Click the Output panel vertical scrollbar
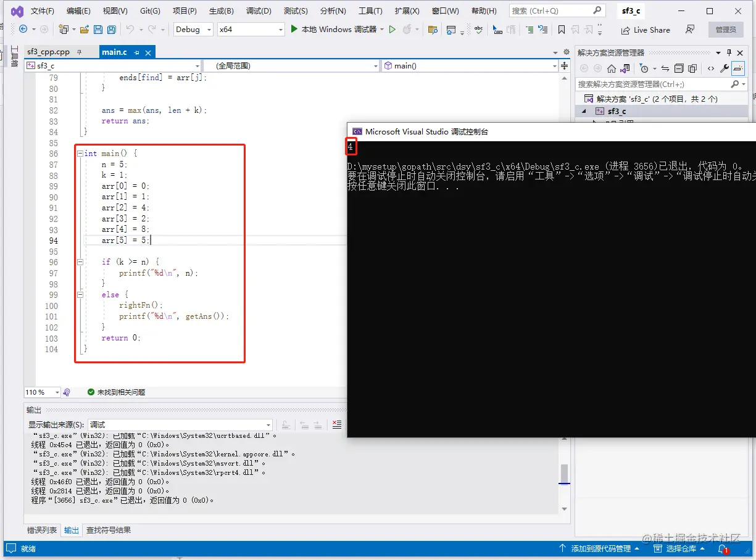 564,474
